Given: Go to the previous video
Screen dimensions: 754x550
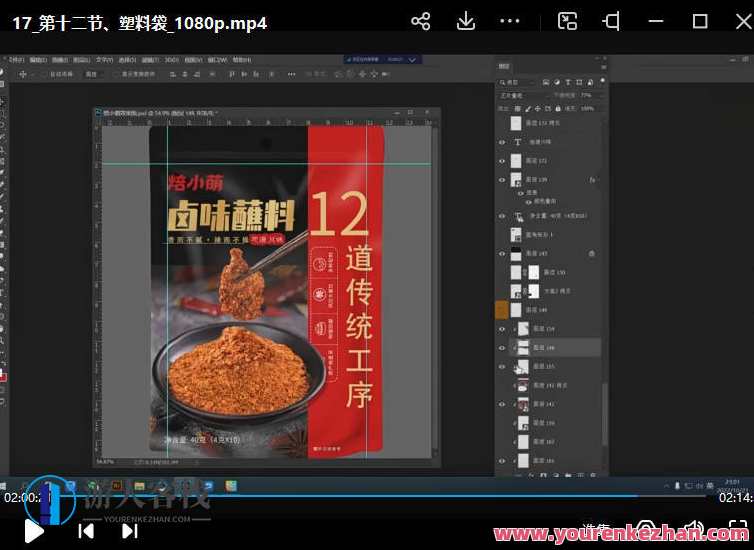Looking at the screenshot, I should coord(86,531).
